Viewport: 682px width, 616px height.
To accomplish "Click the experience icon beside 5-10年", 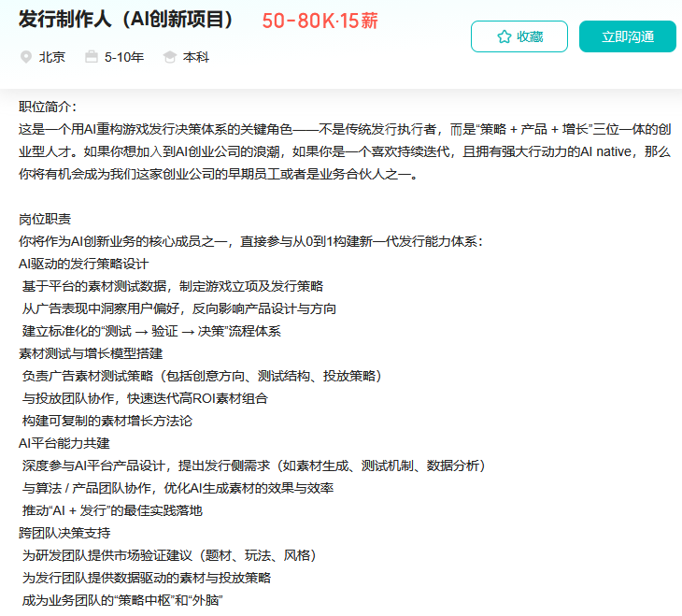I will (91, 57).
